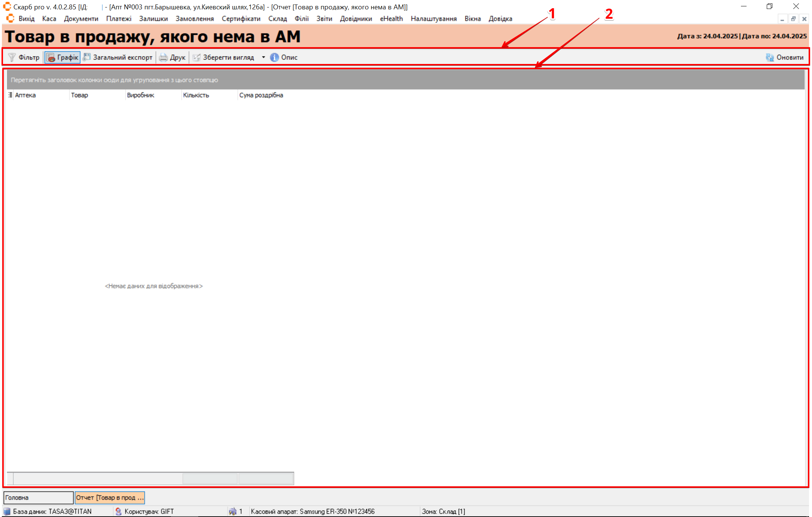This screenshot has width=812, height=517.
Task: Sort by the Сума роздрібна column header
Action: coord(261,95)
